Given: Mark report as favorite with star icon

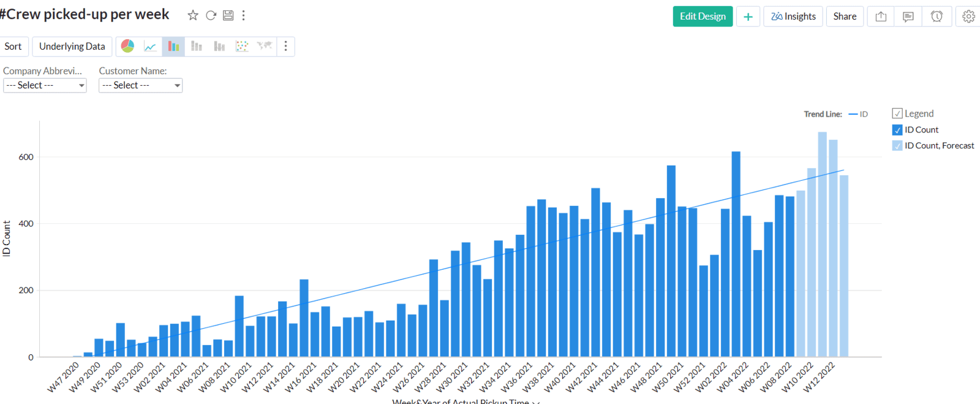Looking at the screenshot, I should (193, 15).
